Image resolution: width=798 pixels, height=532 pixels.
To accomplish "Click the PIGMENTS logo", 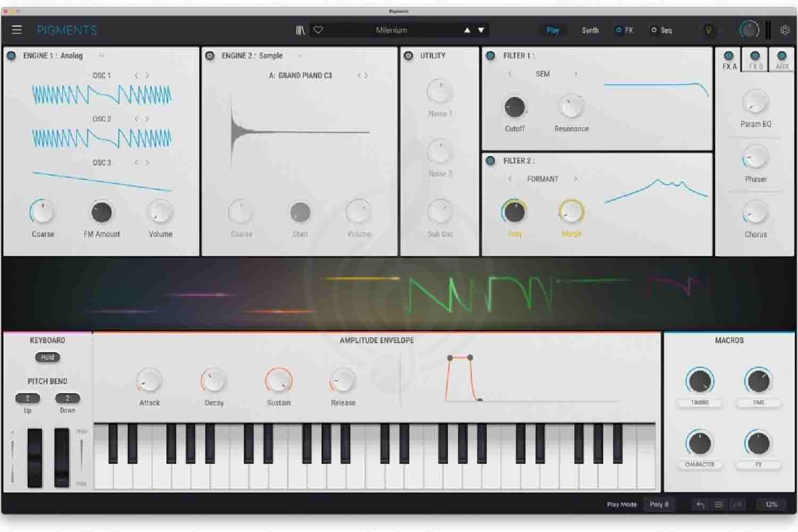I will coord(67,30).
